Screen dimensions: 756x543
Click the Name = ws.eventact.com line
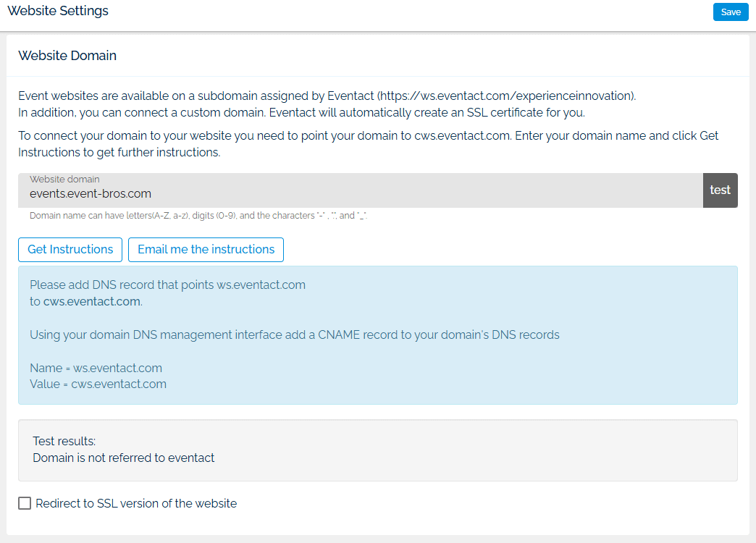(x=96, y=368)
